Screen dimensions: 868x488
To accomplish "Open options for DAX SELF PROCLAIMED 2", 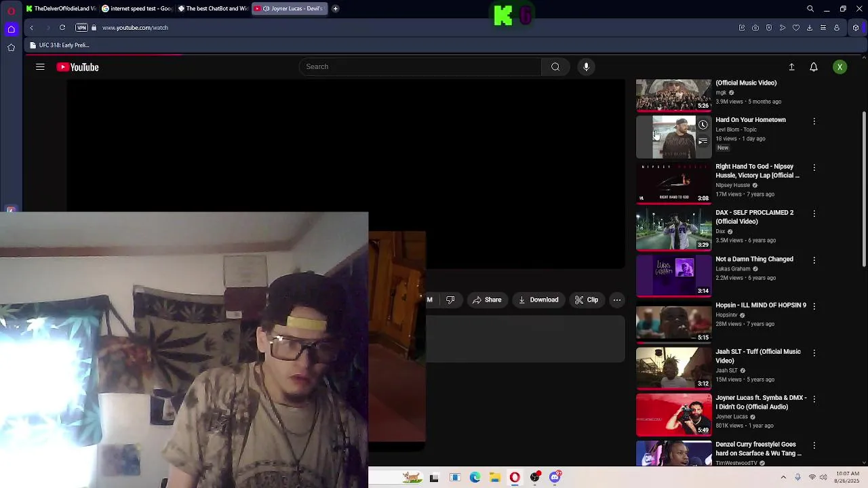I will 814,213.
